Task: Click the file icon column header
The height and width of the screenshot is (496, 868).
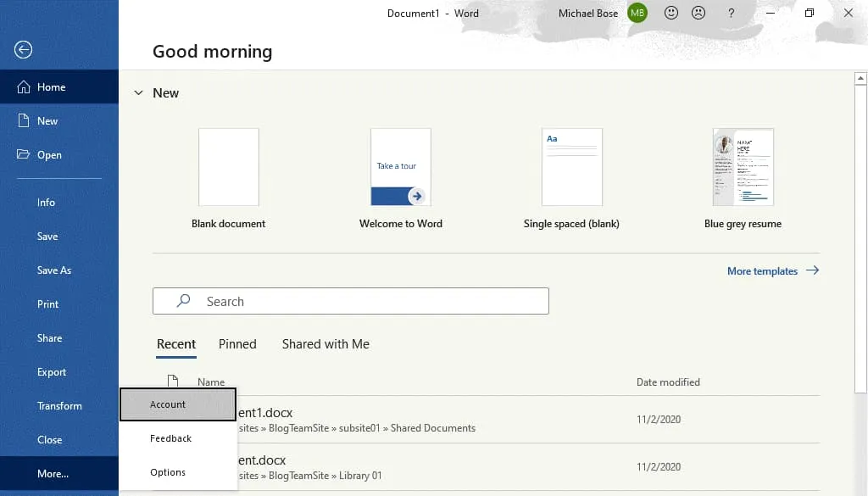Action: (173, 382)
